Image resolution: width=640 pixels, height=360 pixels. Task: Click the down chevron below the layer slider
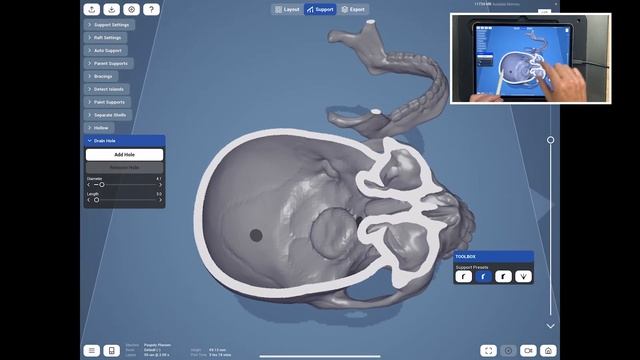pos(551,326)
